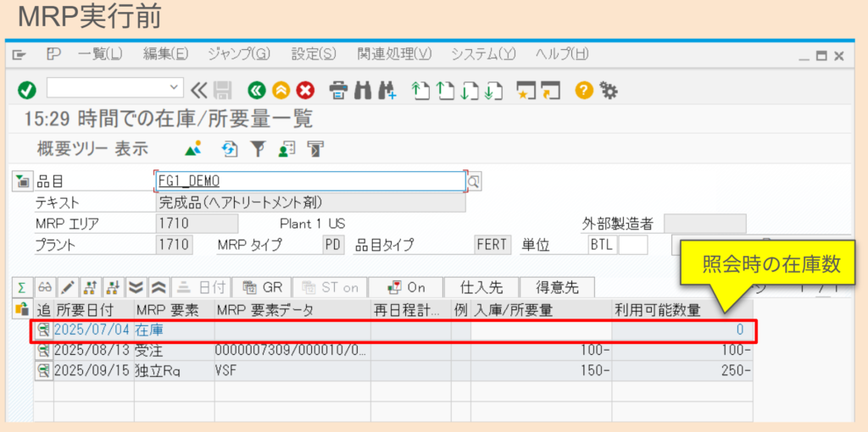Click the 所要日付 column header

pos(93,310)
